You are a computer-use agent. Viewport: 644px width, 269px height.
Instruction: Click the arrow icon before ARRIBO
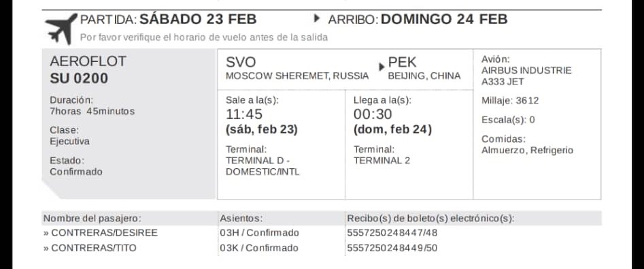[317, 18]
